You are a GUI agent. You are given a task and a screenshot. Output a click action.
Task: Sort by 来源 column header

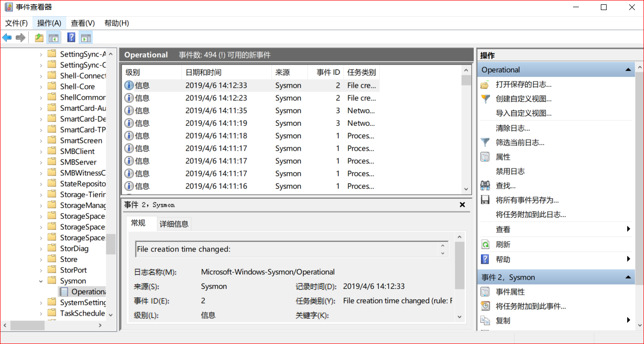[x=290, y=72]
